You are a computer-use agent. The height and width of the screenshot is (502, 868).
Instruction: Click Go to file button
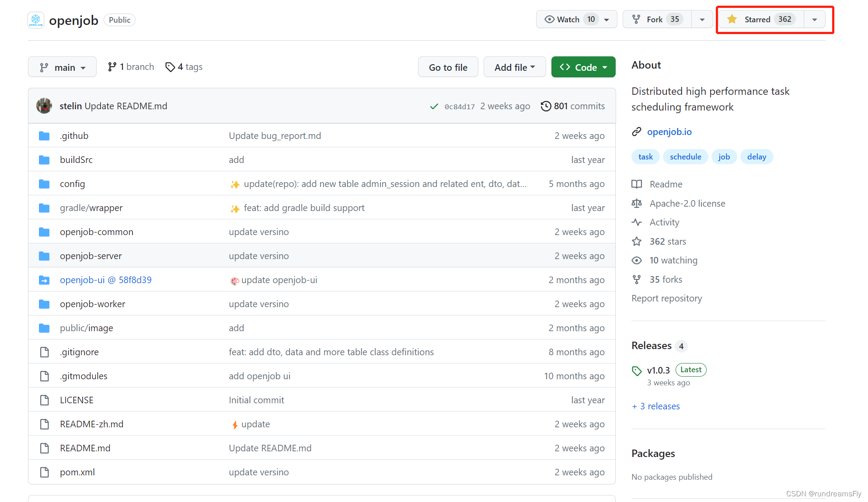(x=448, y=67)
